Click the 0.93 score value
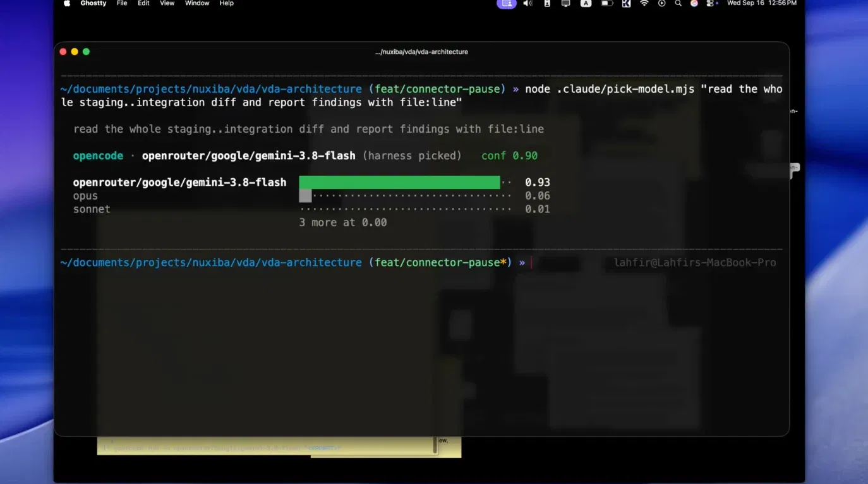Viewport: 868px width, 484px height. [x=538, y=183]
